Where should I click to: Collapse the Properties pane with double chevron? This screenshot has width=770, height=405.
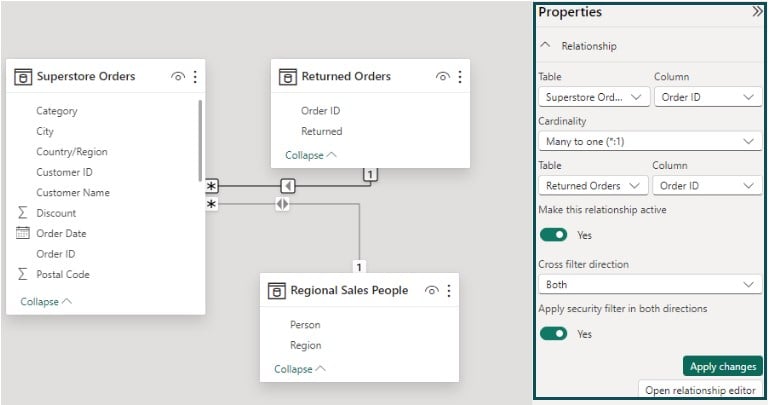coord(758,11)
